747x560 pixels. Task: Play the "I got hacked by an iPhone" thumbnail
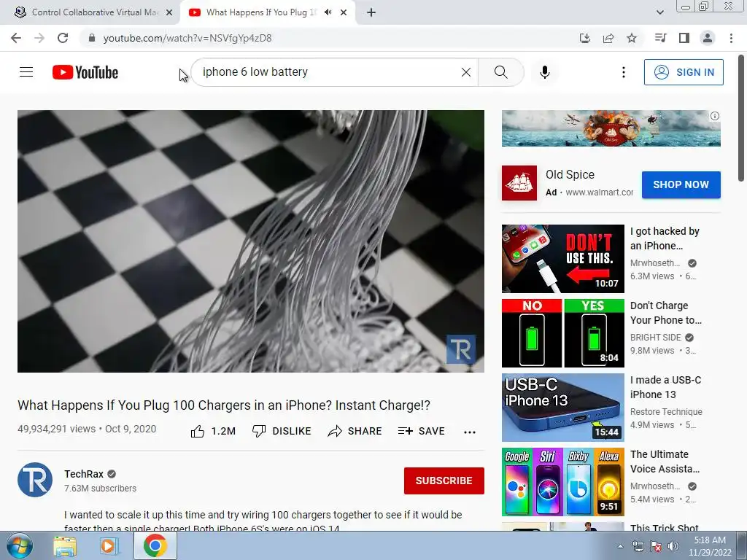(562, 259)
